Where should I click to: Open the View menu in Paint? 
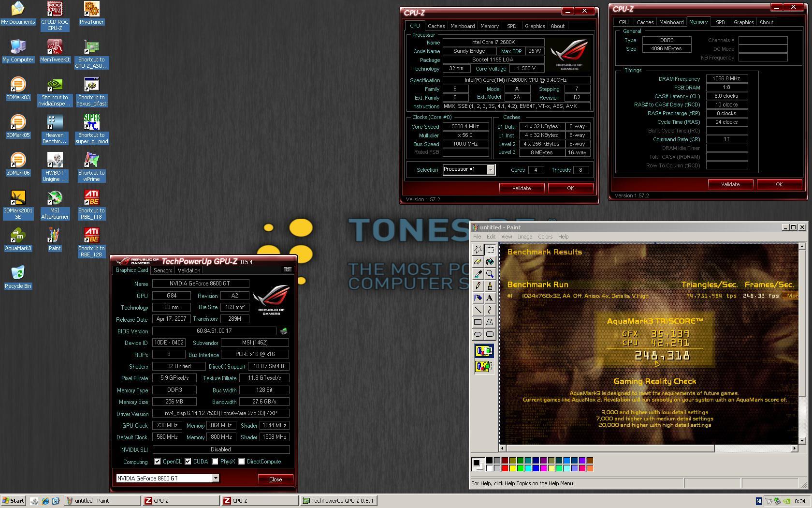[507, 237]
